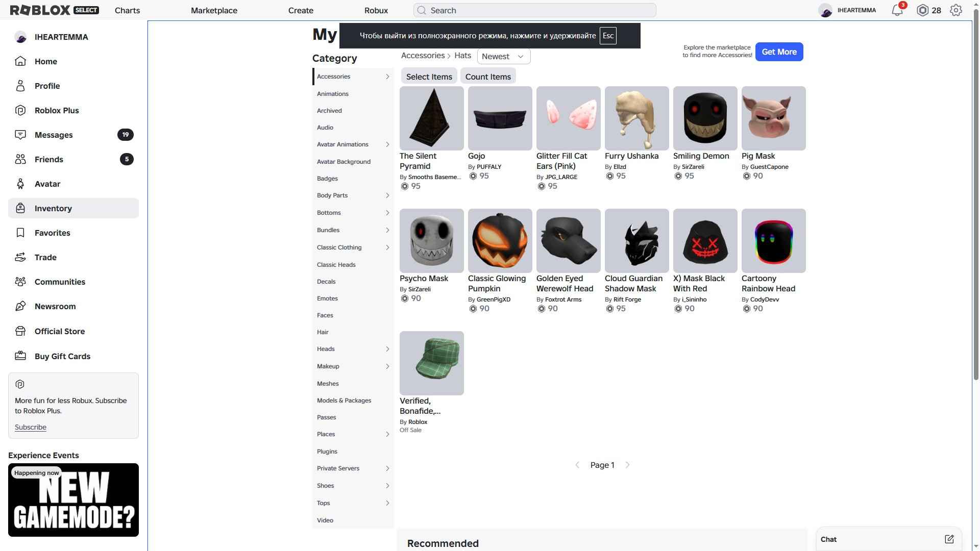Expand the Bundles category
The height and width of the screenshot is (551, 980).
click(387, 230)
